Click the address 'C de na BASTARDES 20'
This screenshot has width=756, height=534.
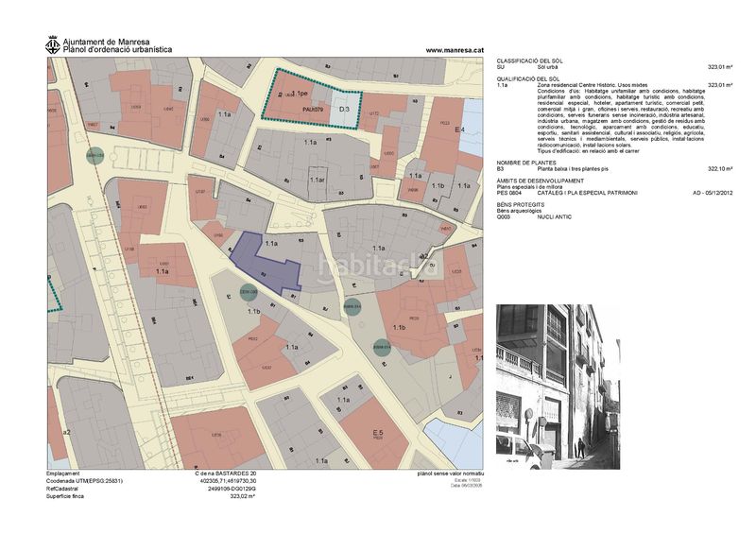click(x=224, y=474)
